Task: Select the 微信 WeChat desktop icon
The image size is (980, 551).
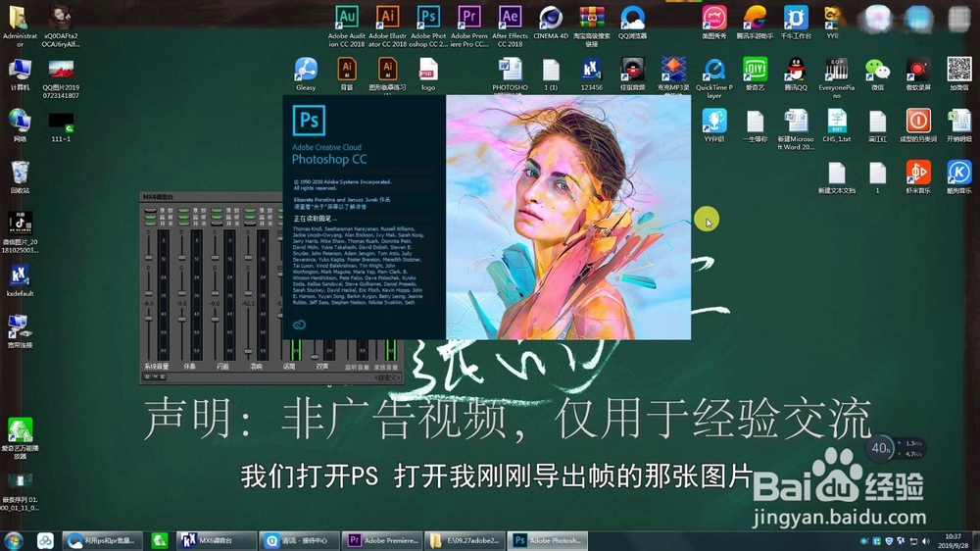Action: tap(877, 74)
